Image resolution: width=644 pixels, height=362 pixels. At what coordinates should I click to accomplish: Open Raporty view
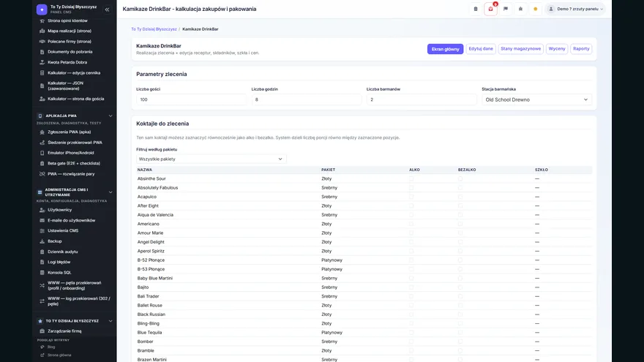[581, 49]
